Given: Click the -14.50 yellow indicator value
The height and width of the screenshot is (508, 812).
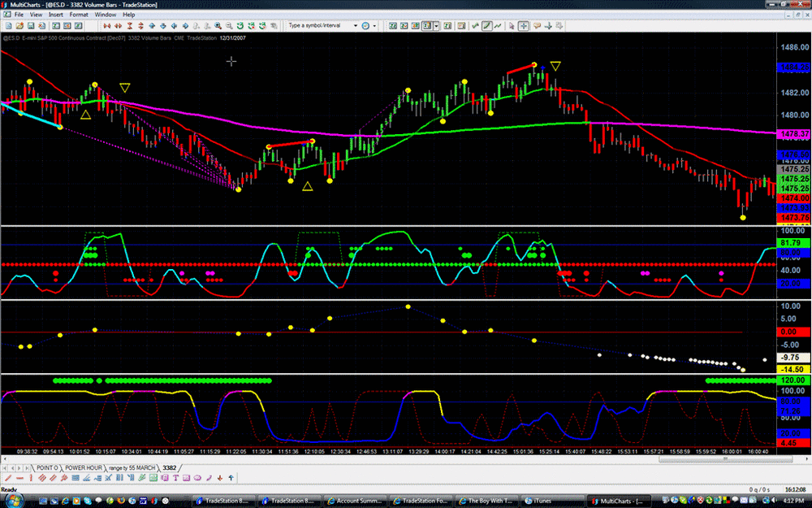Looking at the screenshot, I should click(x=794, y=369).
